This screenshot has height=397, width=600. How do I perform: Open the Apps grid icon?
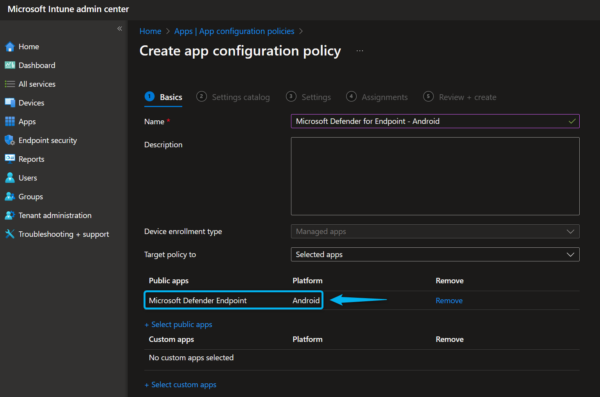tap(10, 122)
